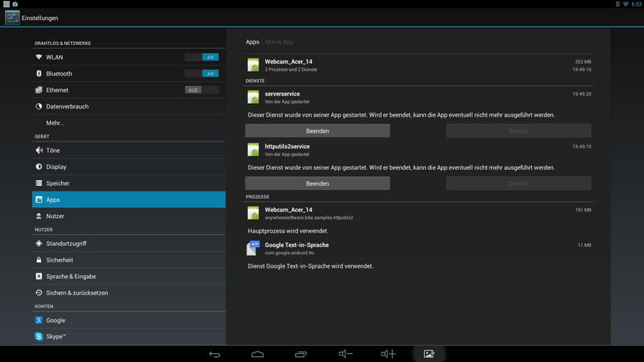The image size is (644, 362).
Task: Click the Speicher storage icon
Action: click(39, 183)
